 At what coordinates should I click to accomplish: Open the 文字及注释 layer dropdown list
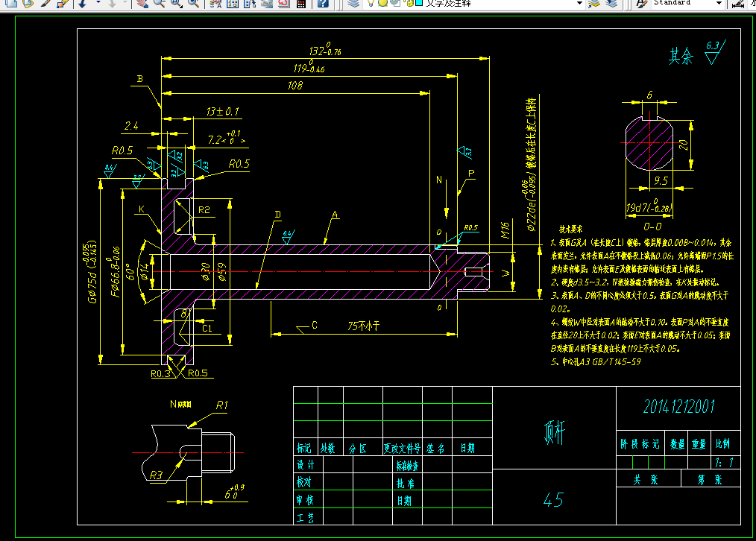579,3
